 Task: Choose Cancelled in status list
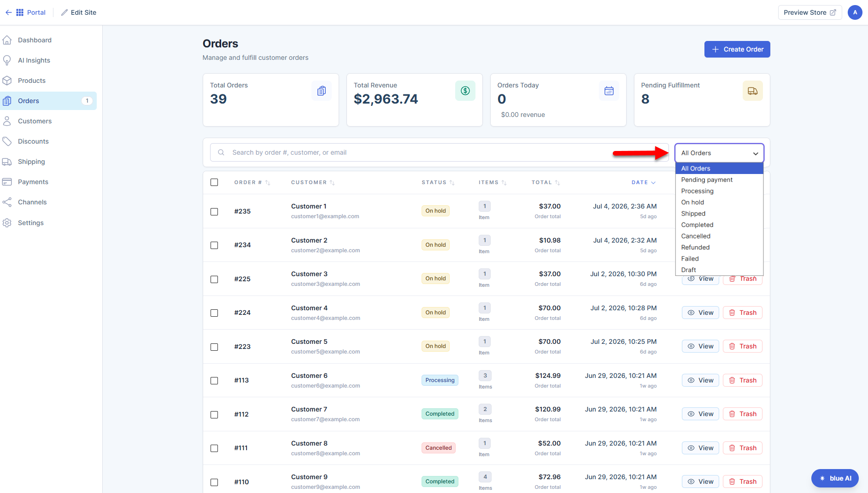pos(719,236)
